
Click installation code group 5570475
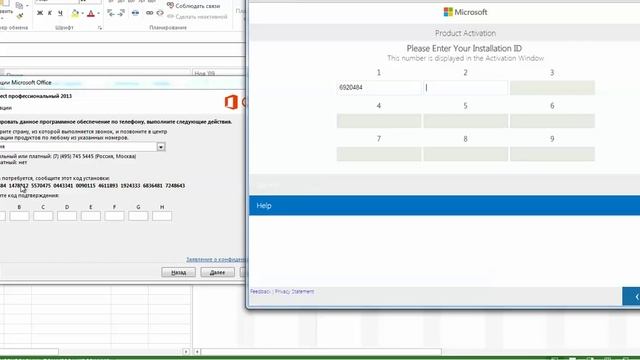[41, 186]
